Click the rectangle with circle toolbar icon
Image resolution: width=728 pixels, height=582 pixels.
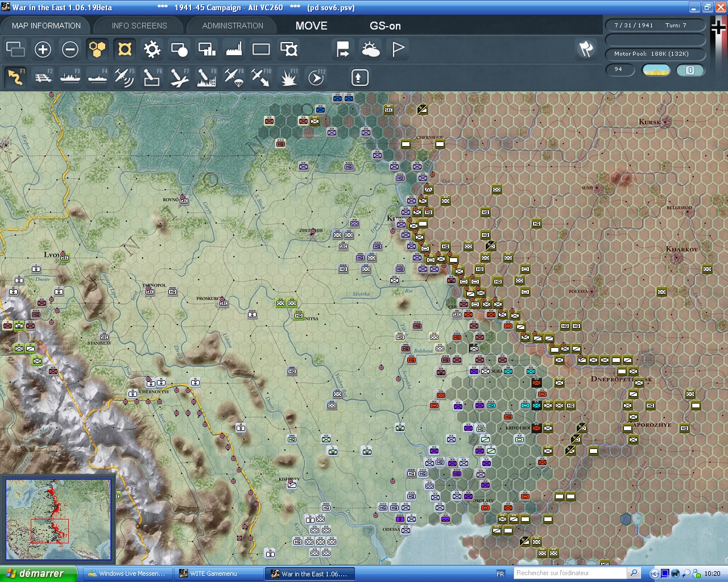coord(179,49)
